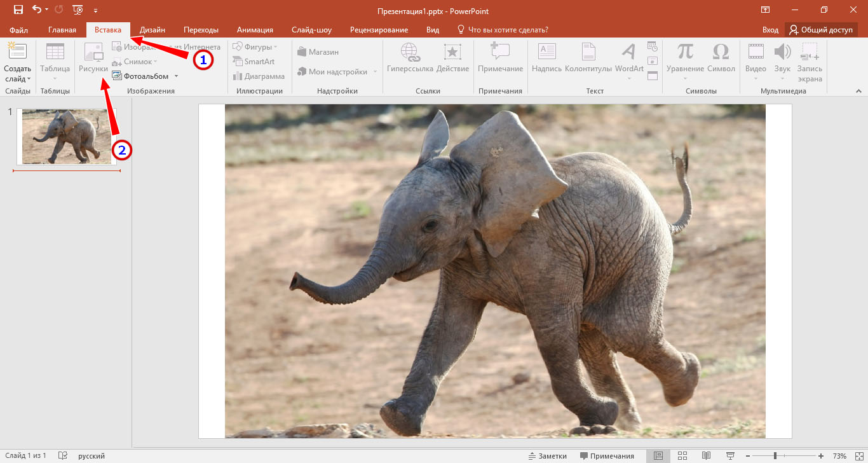This screenshot has height=463, width=868.
Task: Switch to slide sorter view
Action: tap(682, 456)
